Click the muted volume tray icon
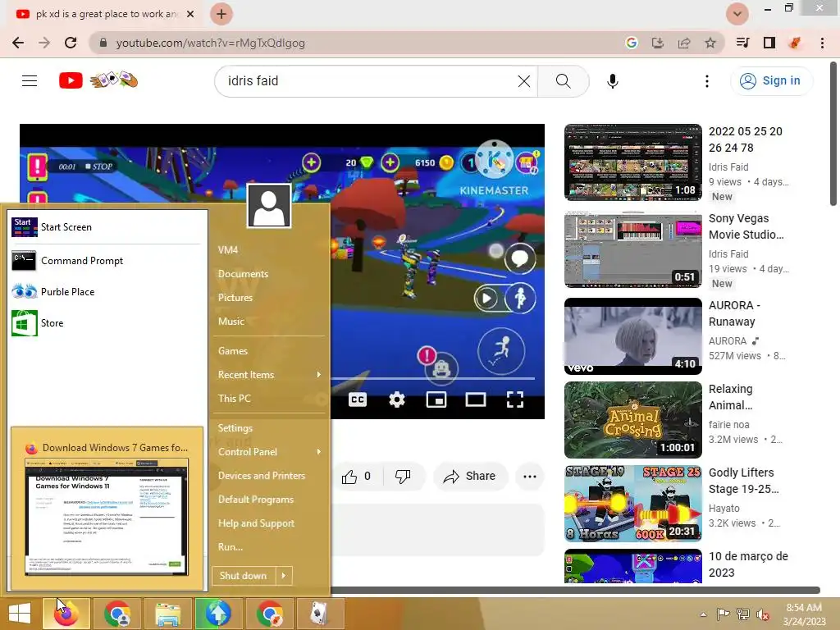840x630 pixels. click(x=763, y=614)
